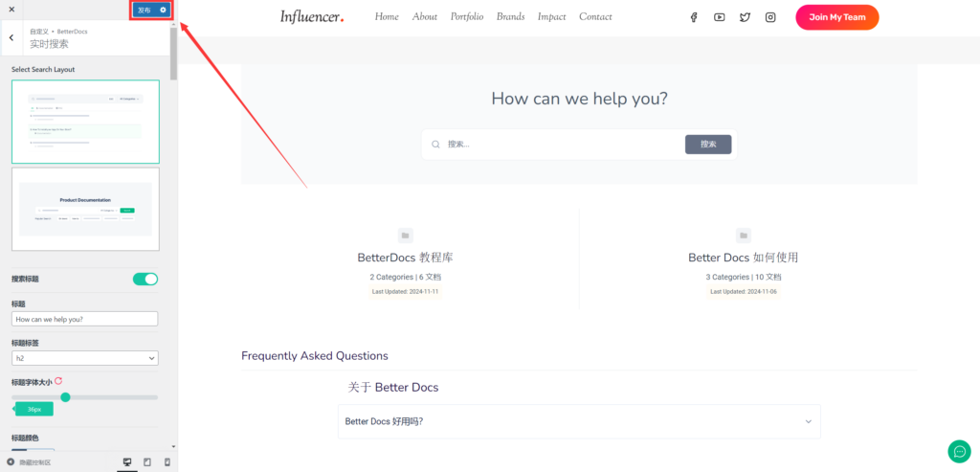The image size is (980, 472).
Task: Open the About menu item
Action: 425,17
